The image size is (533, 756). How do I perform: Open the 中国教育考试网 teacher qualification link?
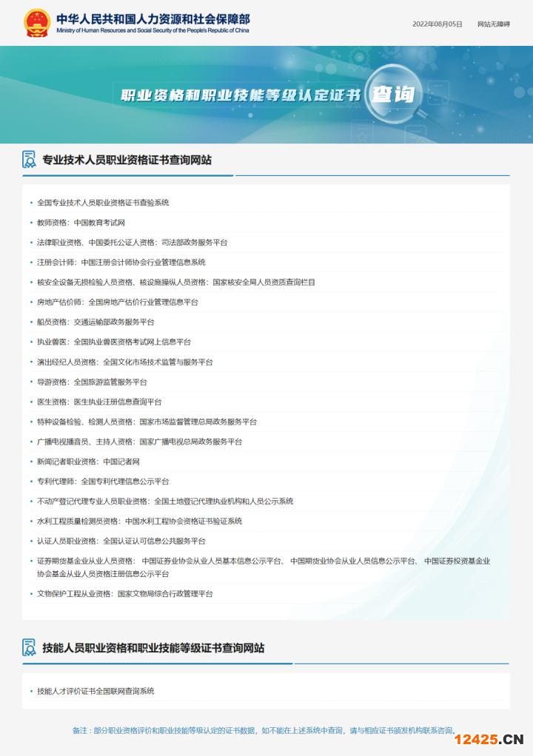pos(99,223)
